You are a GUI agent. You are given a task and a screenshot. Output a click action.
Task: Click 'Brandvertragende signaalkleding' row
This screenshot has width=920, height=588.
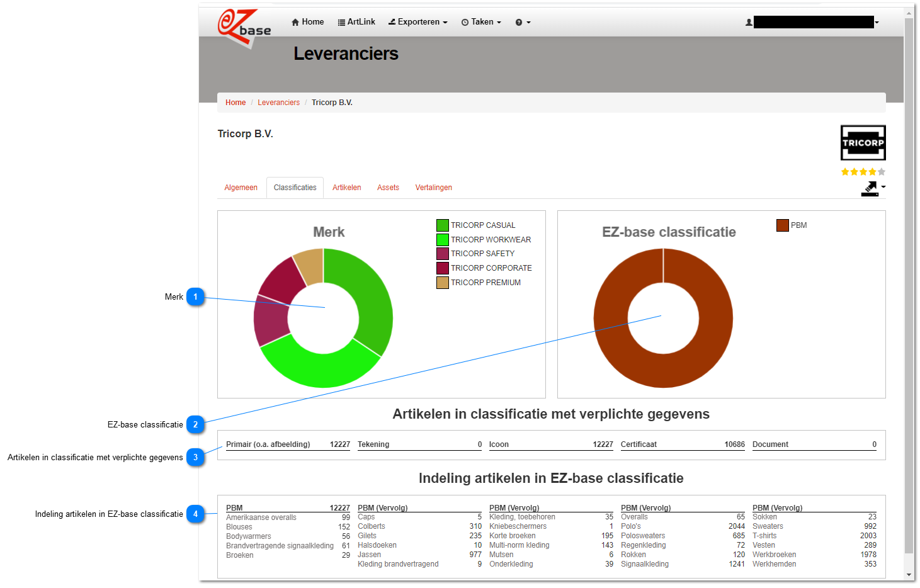pos(288,546)
